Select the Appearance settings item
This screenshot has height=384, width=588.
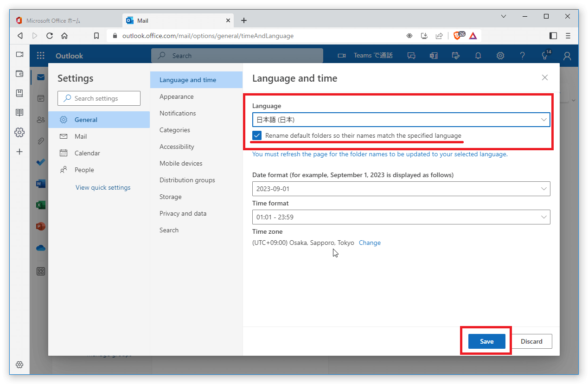[177, 96]
